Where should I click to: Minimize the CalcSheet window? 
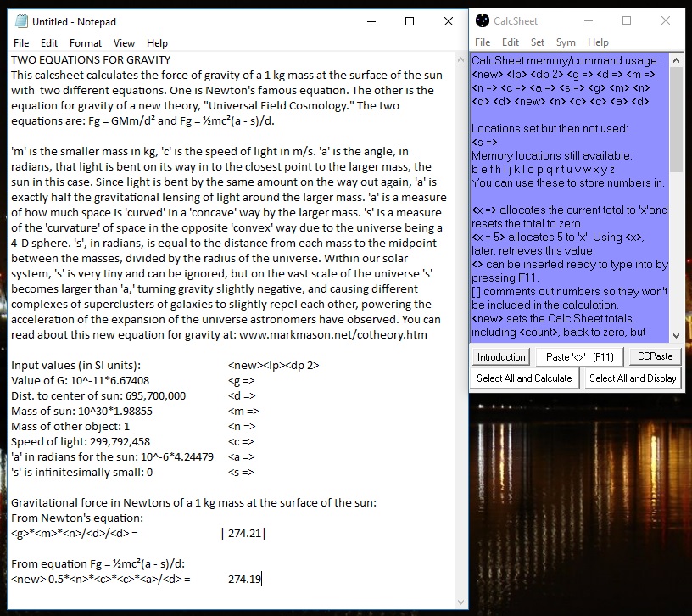pos(589,20)
